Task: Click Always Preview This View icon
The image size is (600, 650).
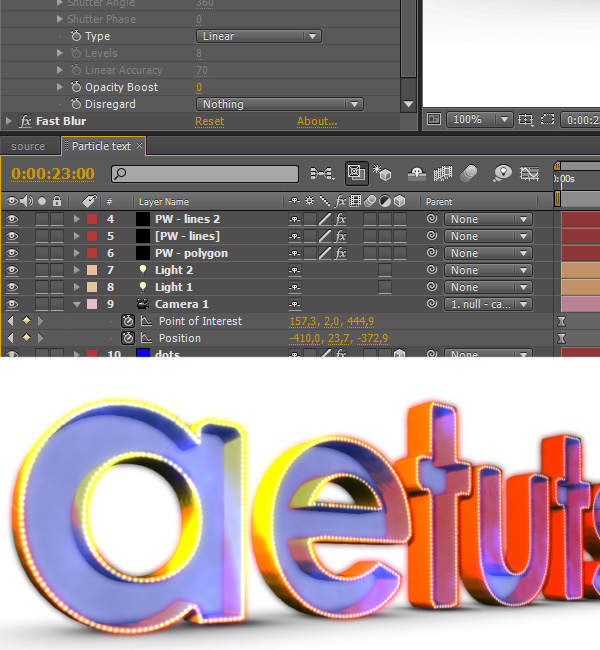Action: point(434,119)
